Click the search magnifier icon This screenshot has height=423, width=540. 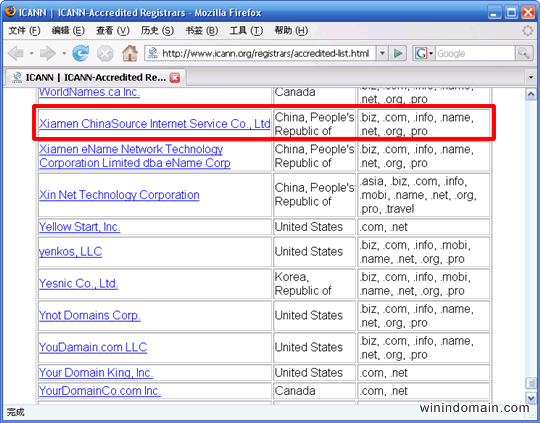pos(524,53)
